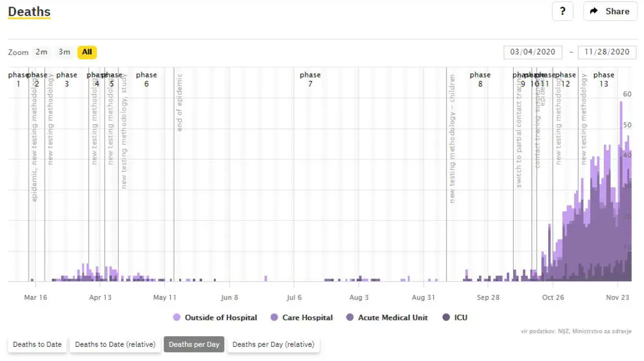Open Deaths to Date (relative) view

pos(115,344)
